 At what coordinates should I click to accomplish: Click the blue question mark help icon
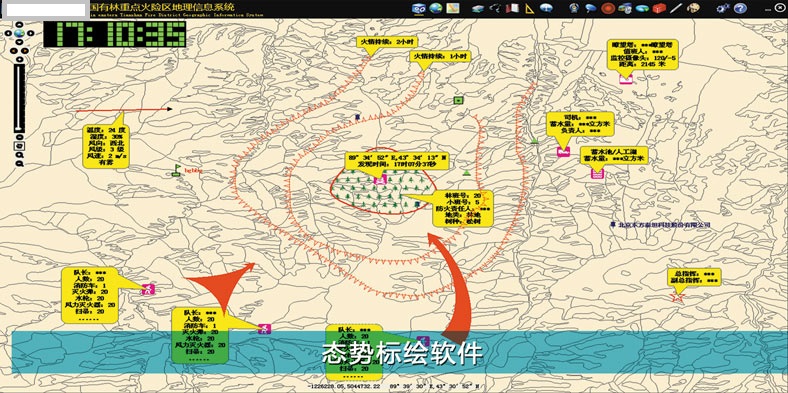(740, 9)
